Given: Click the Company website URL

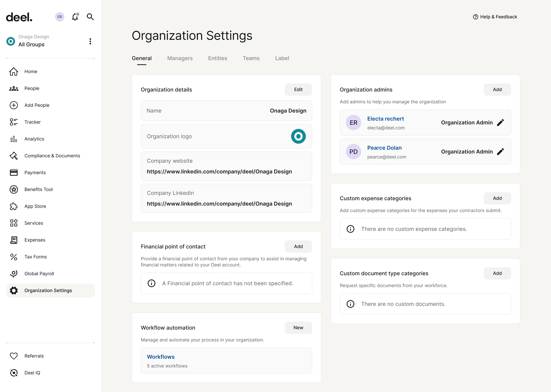Looking at the screenshot, I should (x=219, y=172).
